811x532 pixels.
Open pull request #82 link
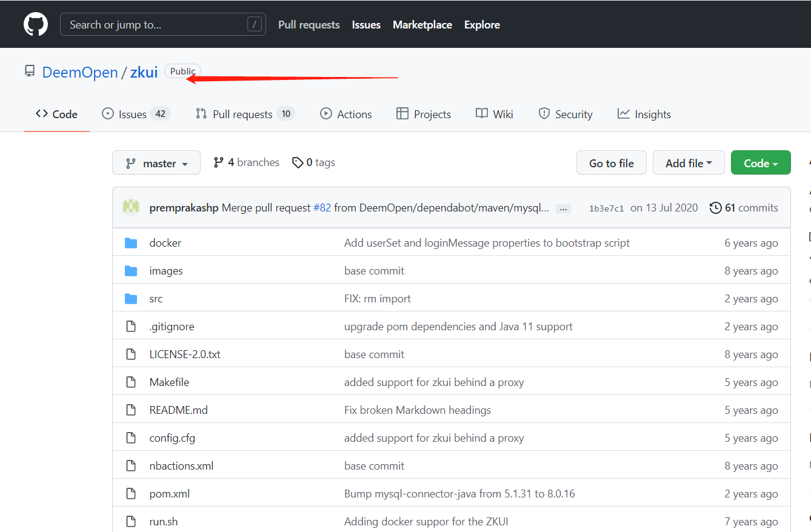[322, 208]
